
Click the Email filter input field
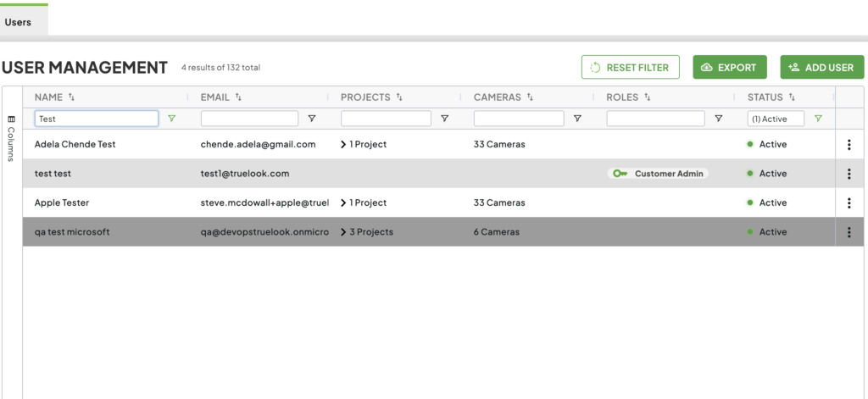click(x=250, y=119)
